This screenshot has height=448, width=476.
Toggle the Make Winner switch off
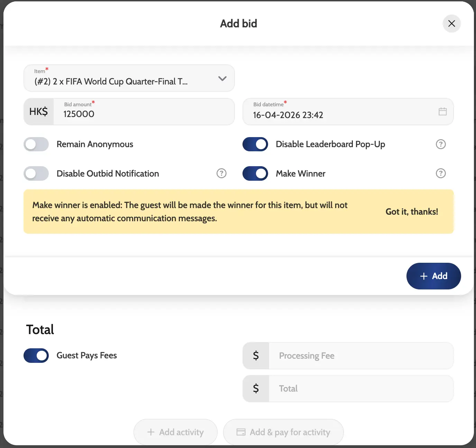(x=255, y=173)
